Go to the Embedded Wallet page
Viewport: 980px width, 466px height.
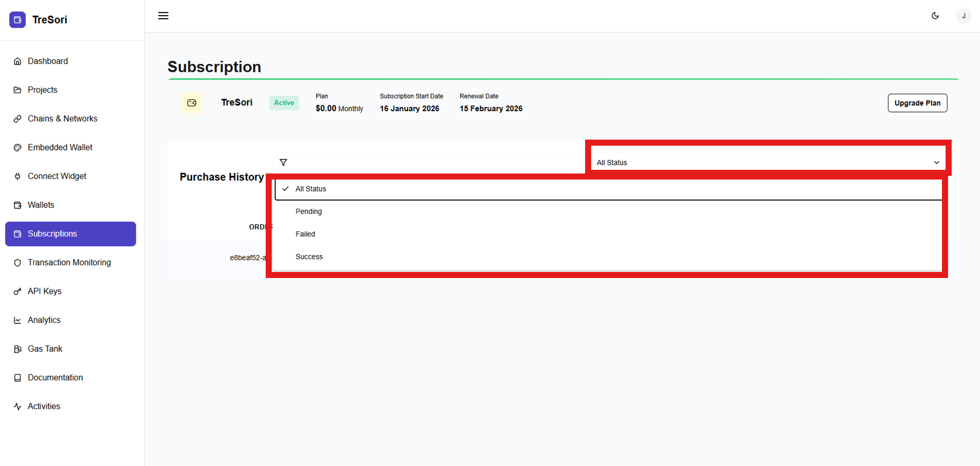[x=60, y=147]
